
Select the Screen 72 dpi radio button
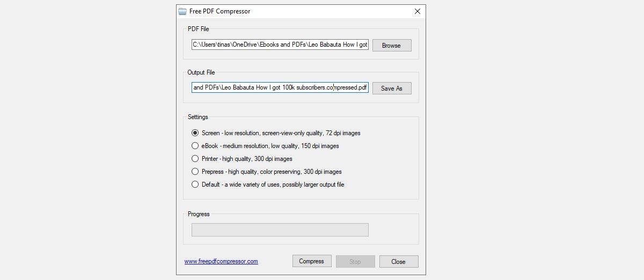coord(195,133)
